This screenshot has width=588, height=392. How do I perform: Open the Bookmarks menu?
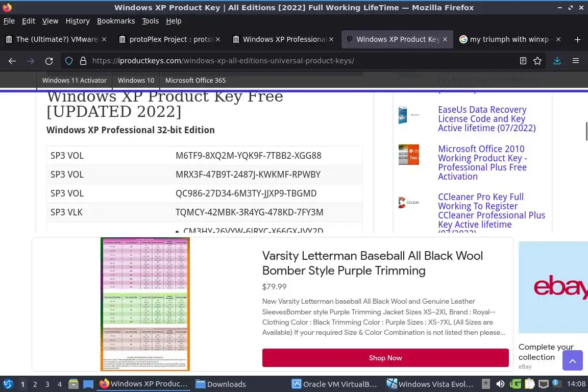click(116, 21)
